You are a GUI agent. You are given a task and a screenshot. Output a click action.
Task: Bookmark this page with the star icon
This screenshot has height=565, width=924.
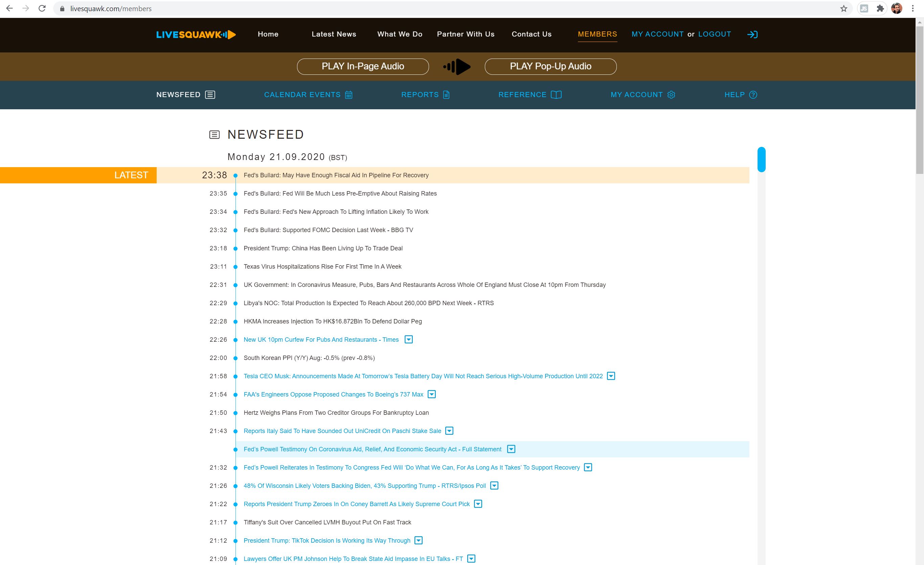(843, 8)
